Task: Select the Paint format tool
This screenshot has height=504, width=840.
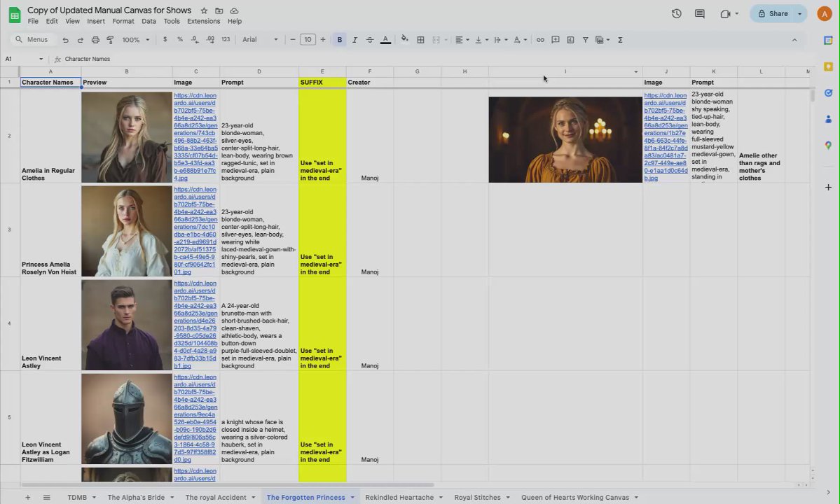Action: [x=110, y=40]
